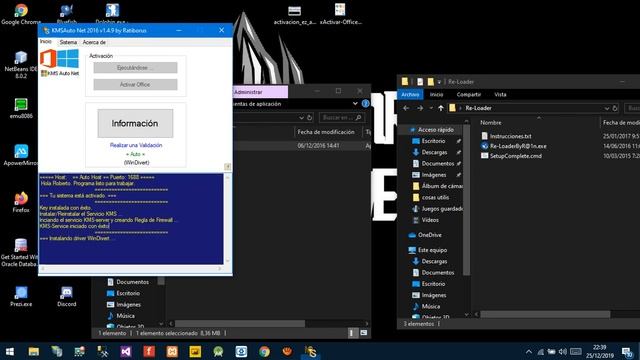
Task: Select SetupComplete.cmd file
Action: pos(511,156)
